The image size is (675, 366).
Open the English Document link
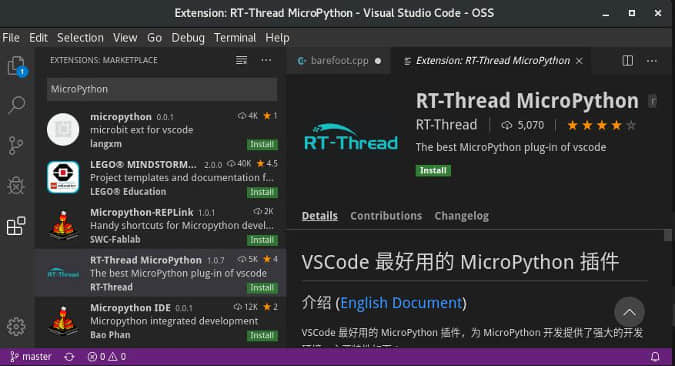coord(401,303)
